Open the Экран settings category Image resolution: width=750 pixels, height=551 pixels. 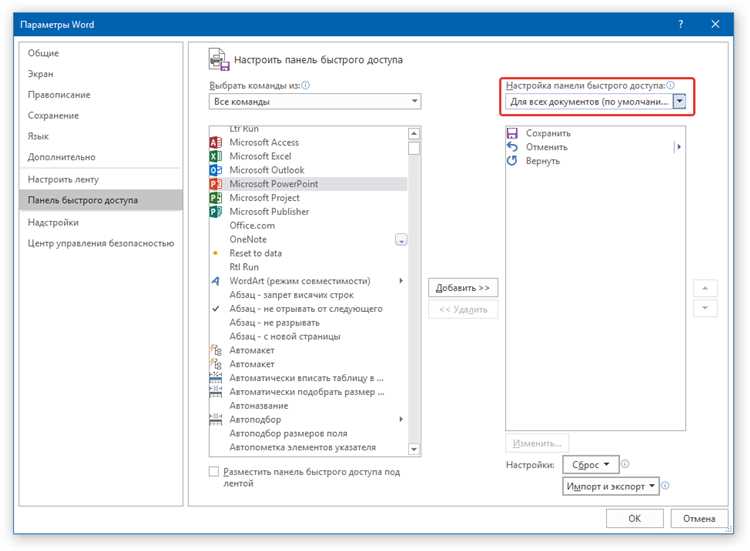click(101, 74)
